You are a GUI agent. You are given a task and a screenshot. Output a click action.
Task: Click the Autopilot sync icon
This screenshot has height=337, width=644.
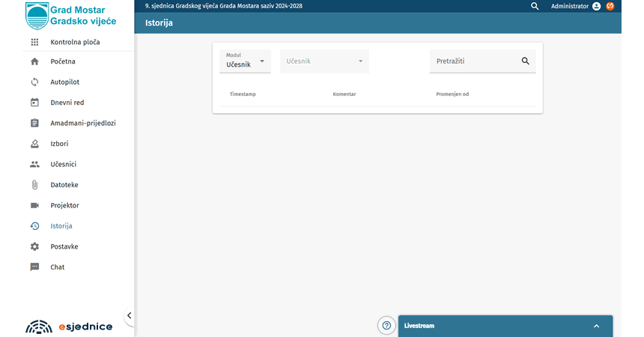34,82
